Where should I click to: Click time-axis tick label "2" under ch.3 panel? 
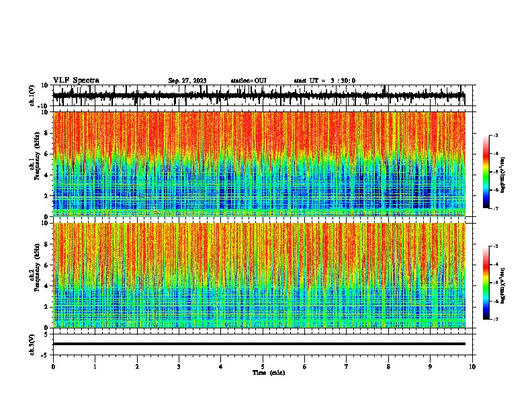pos(137,367)
